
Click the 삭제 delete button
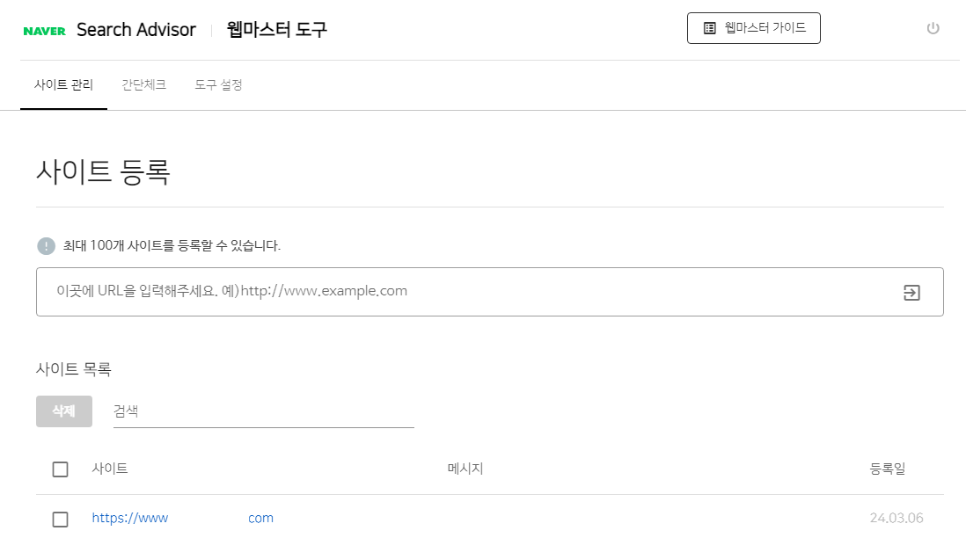coord(63,411)
